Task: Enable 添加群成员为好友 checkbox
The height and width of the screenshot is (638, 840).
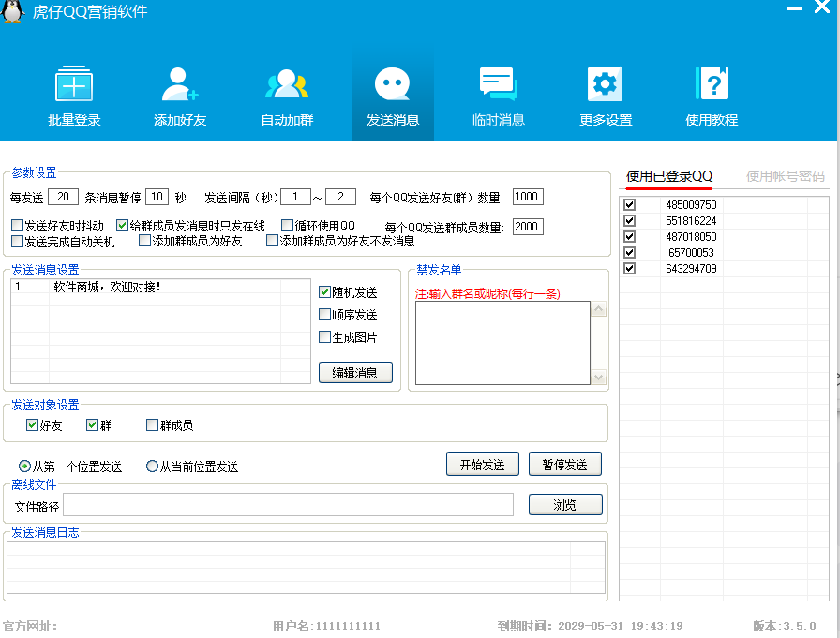Action: (x=144, y=241)
